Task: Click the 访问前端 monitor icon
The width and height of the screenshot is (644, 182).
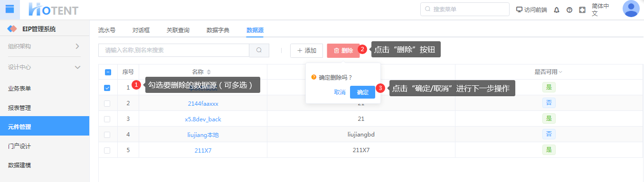Action: click(x=519, y=9)
